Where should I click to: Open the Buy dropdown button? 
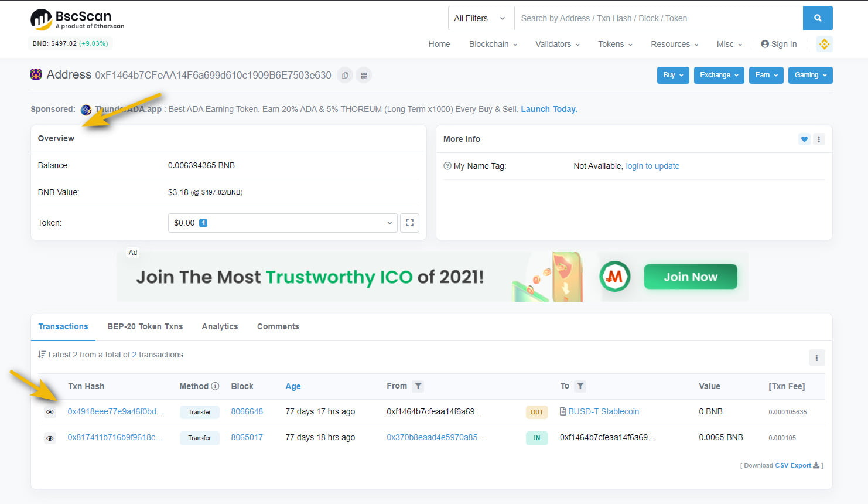[673, 75]
